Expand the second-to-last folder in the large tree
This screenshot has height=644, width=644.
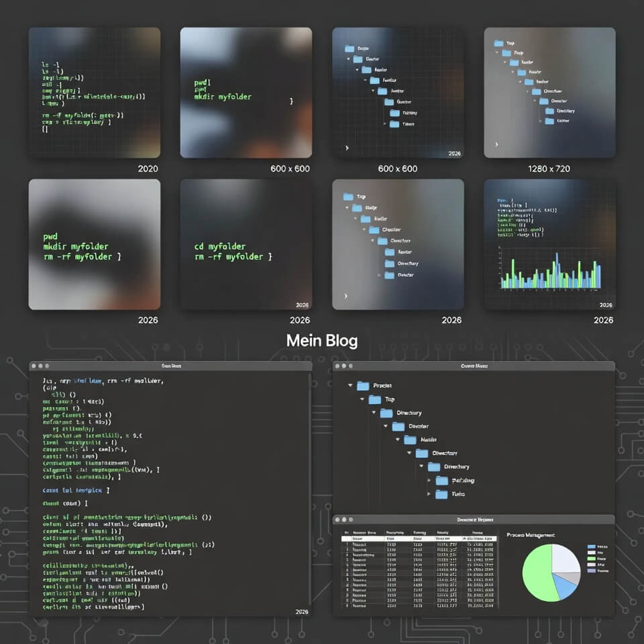click(429, 480)
